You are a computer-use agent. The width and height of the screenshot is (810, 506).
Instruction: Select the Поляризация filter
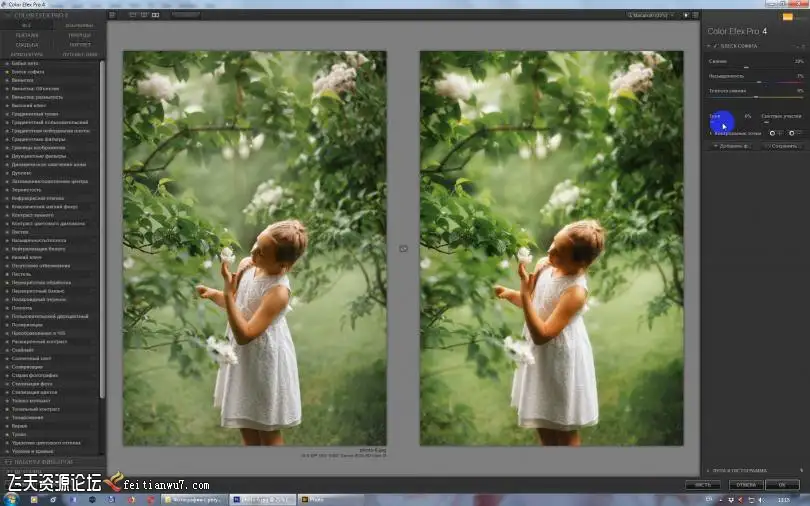(x=27, y=325)
